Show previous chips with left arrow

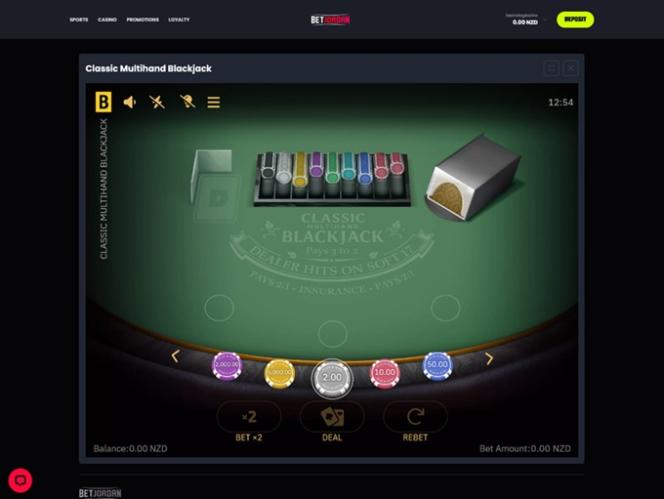(175, 356)
